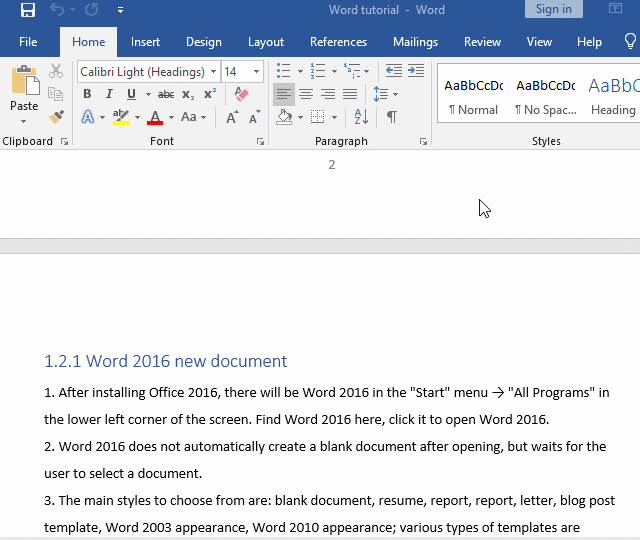Increase paragraph indent
The height and width of the screenshot is (540, 640).
pos(416,71)
